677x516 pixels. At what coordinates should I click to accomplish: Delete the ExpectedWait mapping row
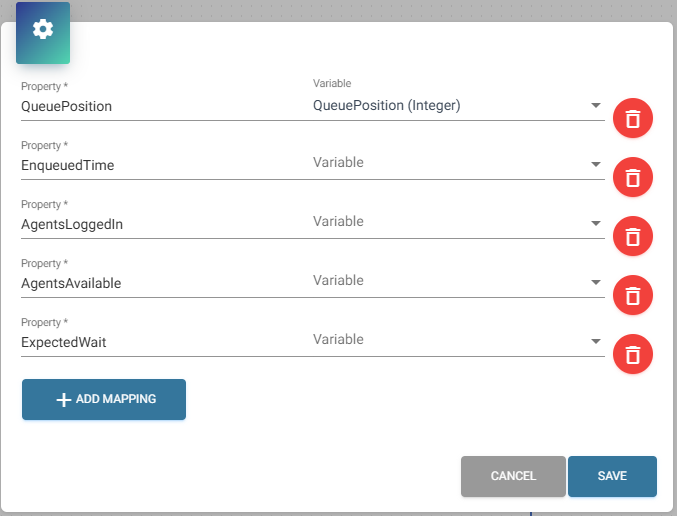tap(632, 354)
